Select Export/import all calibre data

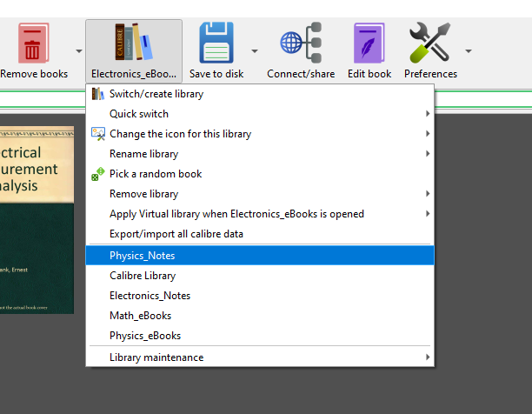[260, 234]
